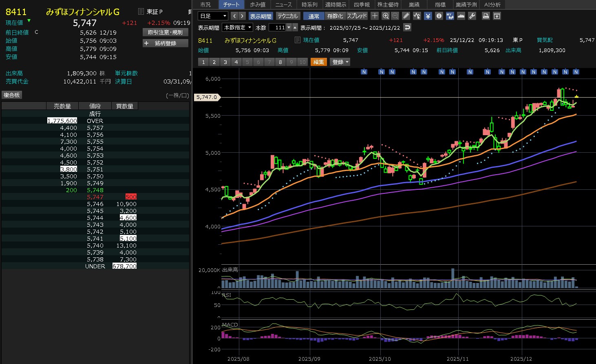The image size is (596, 364).
Task: Click the orange 編集 button
Action: [x=318, y=62]
